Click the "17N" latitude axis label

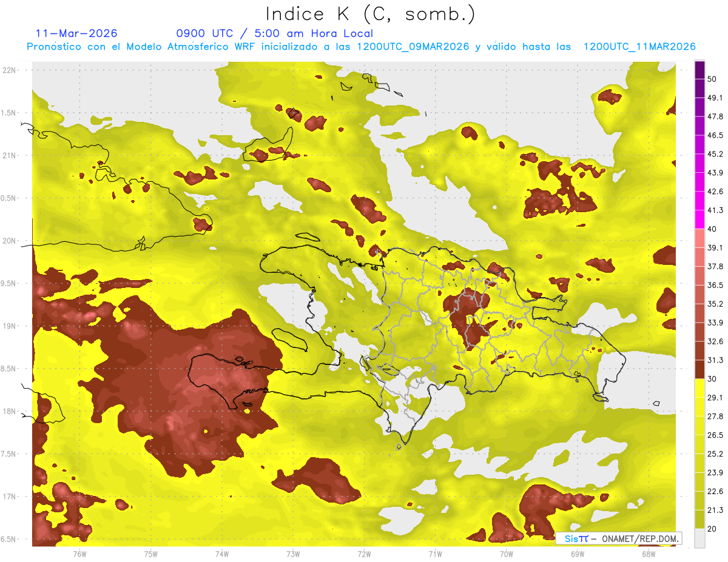10,497
